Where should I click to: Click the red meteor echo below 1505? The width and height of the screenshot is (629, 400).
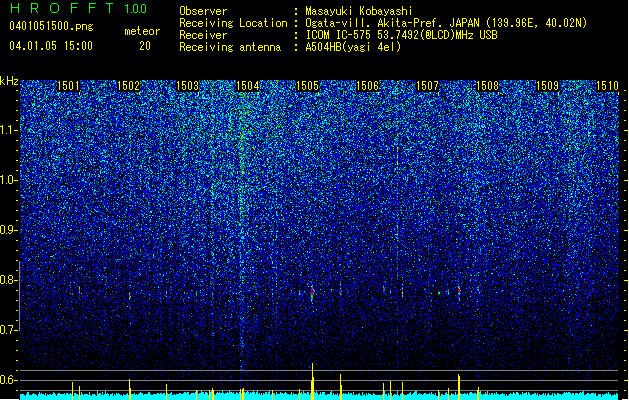pos(312,292)
